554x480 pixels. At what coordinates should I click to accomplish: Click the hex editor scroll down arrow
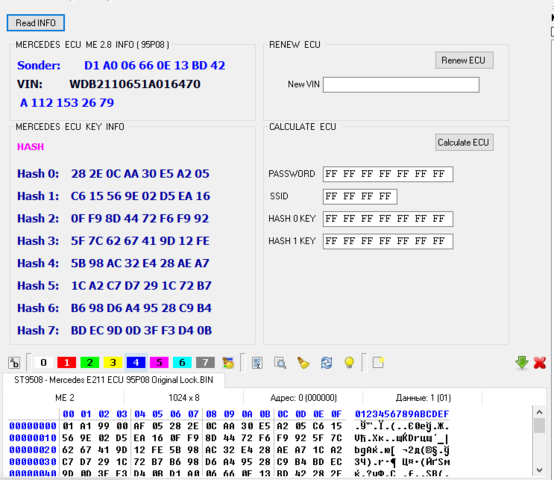coord(539,470)
